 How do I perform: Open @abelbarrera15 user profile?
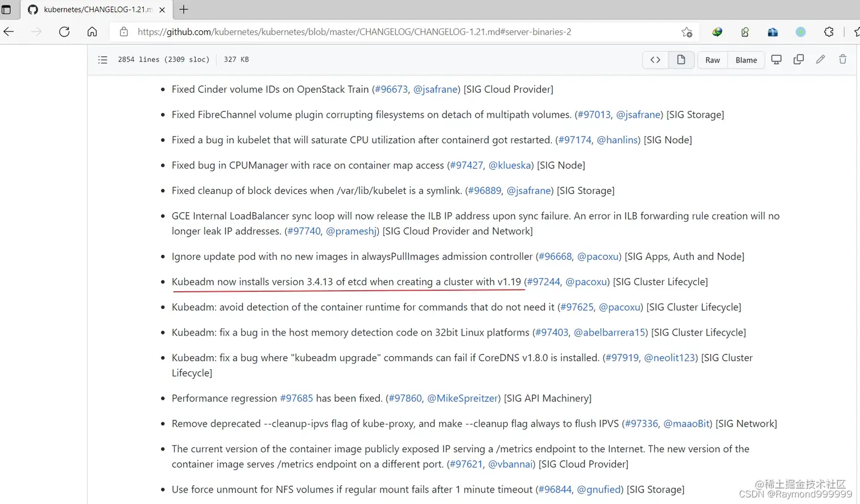click(609, 333)
